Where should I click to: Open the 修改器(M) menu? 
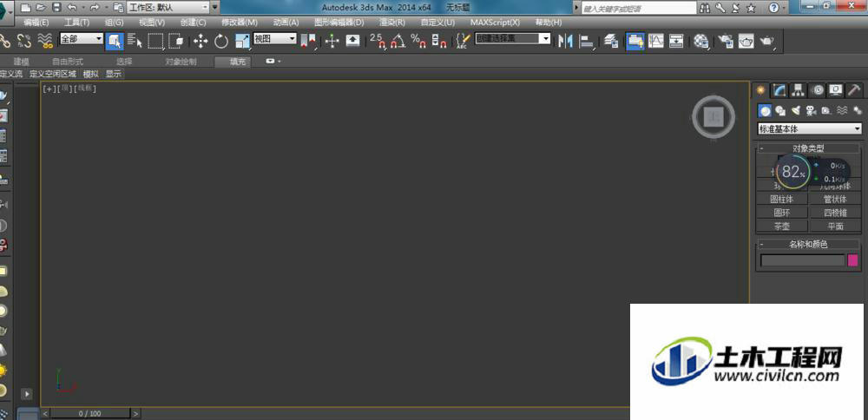pyautogui.click(x=240, y=23)
